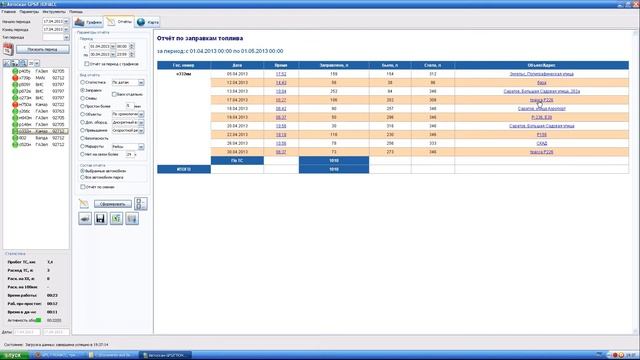Open the Саратов, Большая Садовая улица 282а link
This screenshot has height=360, width=640.
(x=542, y=91)
